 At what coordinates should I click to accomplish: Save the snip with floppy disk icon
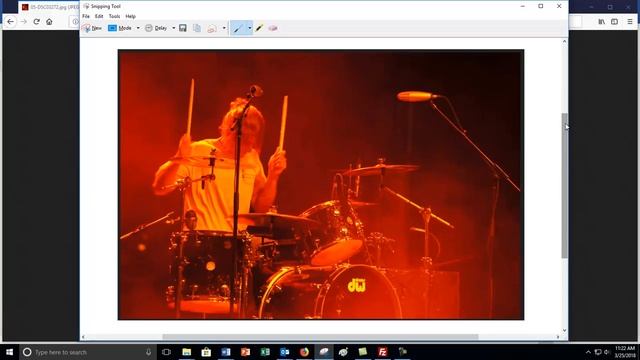tap(183, 28)
